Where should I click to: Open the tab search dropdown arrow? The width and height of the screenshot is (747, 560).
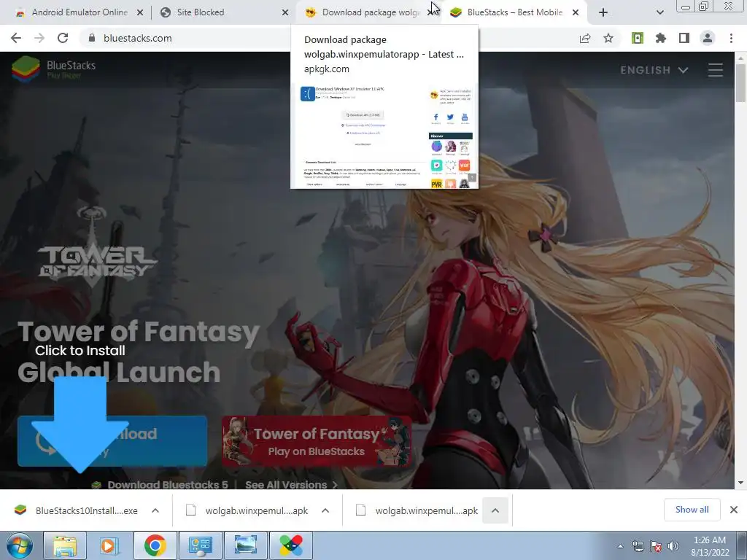coord(659,13)
